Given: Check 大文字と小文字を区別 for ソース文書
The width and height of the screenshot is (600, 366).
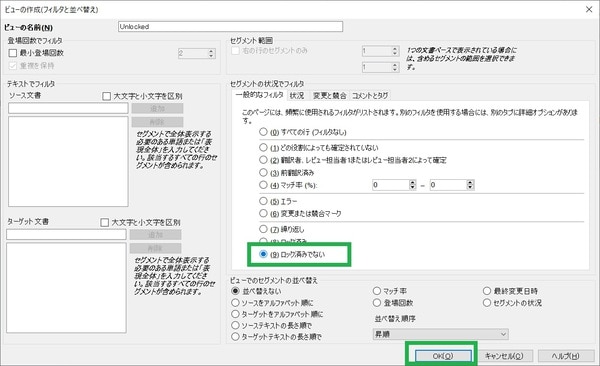Looking at the screenshot, I should [x=107, y=96].
